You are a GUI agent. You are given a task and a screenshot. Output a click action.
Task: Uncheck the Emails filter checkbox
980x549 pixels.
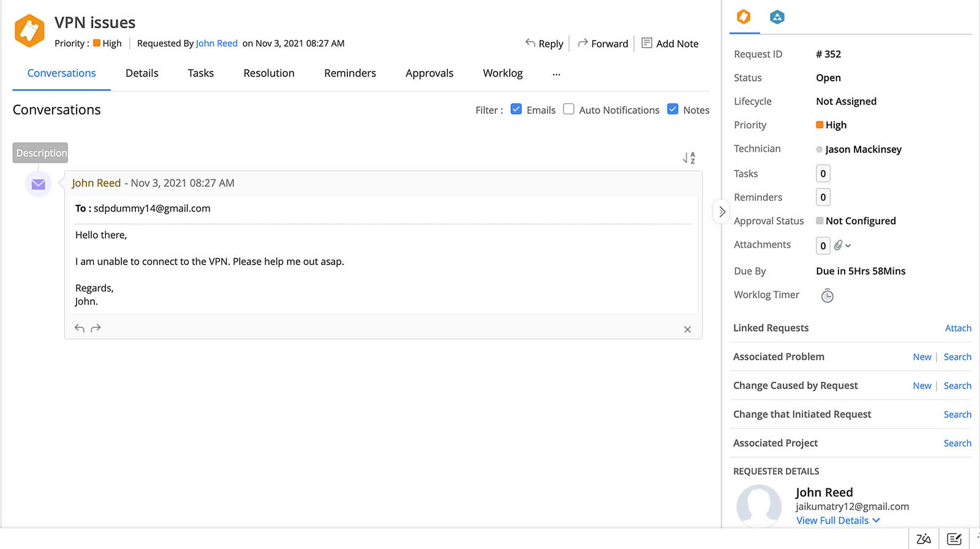click(x=516, y=109)
